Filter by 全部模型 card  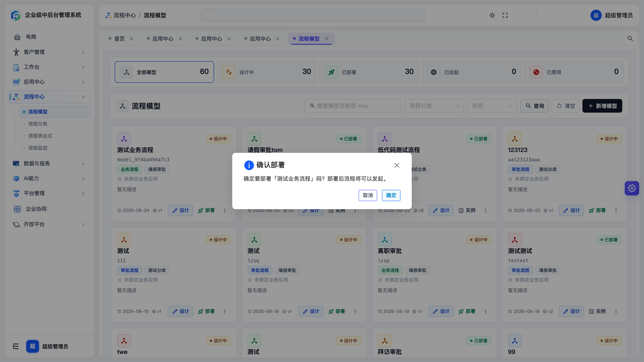(x=164, y=72)
